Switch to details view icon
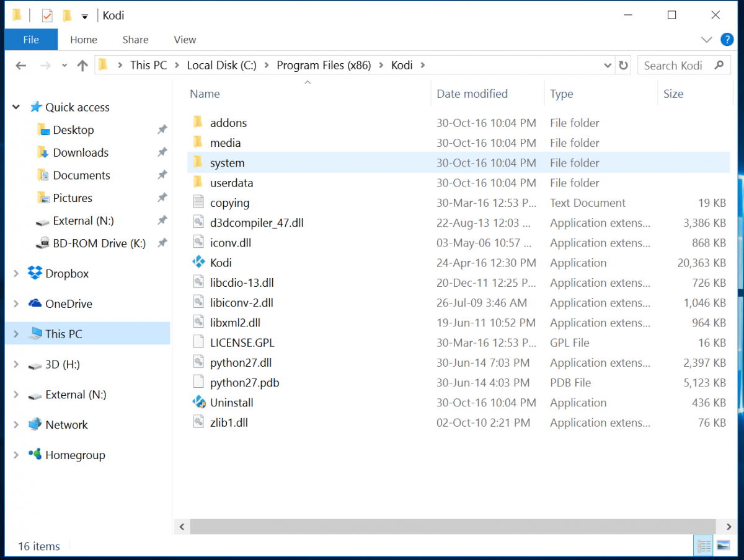Viewport: 744px width, 560px height. click(704, 546)
